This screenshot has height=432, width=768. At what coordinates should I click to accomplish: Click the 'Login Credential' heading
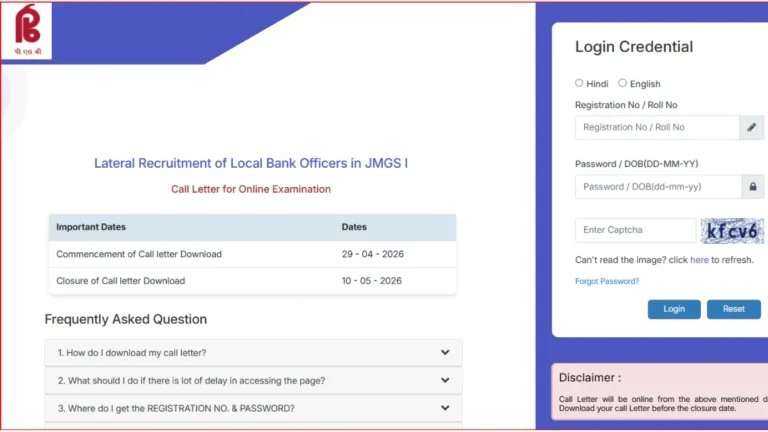point(634,47)
